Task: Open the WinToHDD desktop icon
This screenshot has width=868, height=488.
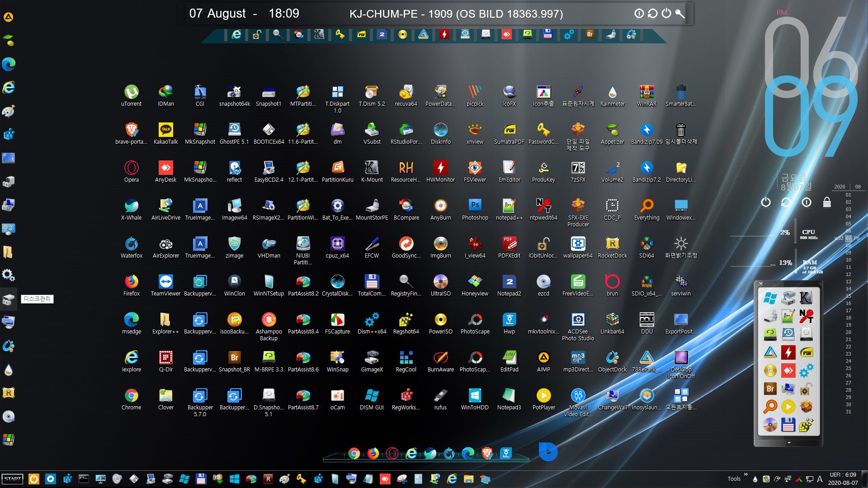Action: coord(475,399)
